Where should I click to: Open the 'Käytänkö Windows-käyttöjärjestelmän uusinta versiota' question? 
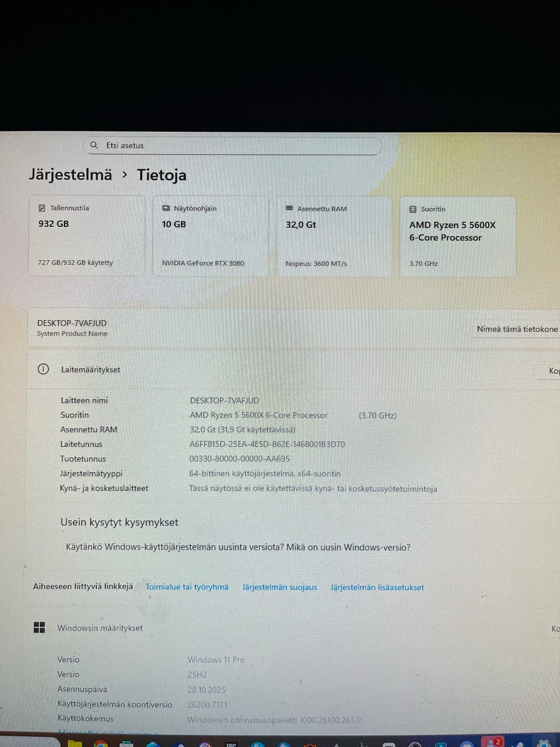238,547
